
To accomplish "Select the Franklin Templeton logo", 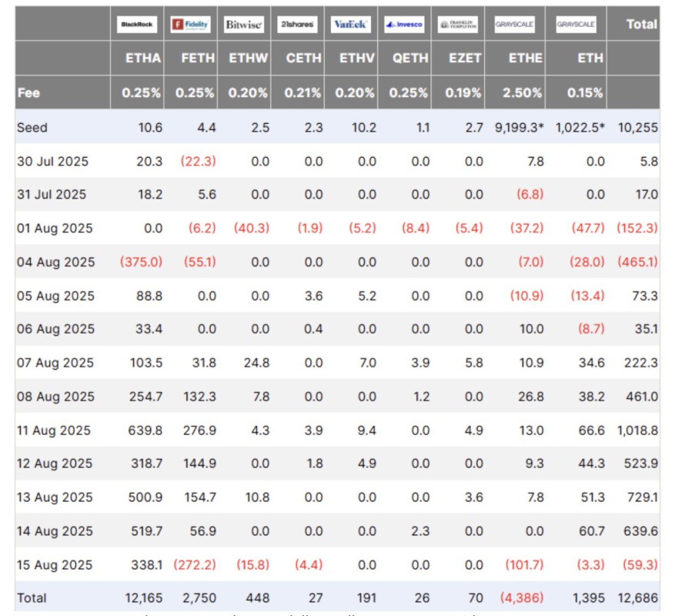I will coord(459,25).
